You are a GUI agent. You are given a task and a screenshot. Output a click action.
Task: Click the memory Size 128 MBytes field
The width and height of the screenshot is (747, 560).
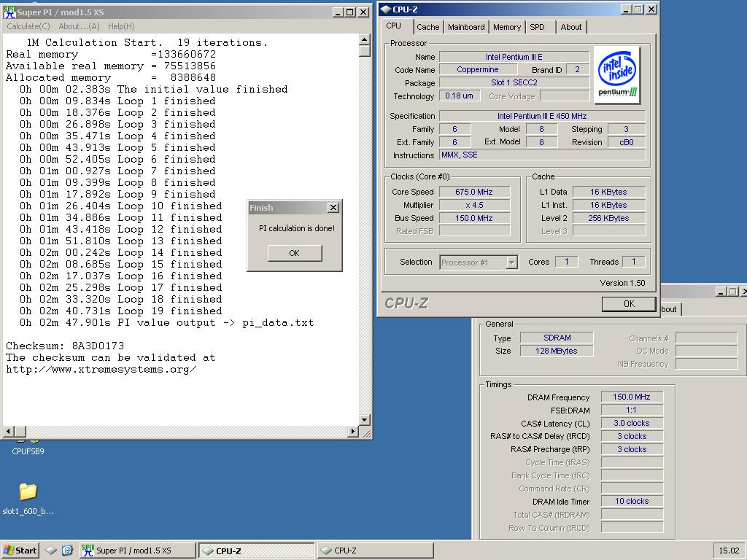click(557, 351)
